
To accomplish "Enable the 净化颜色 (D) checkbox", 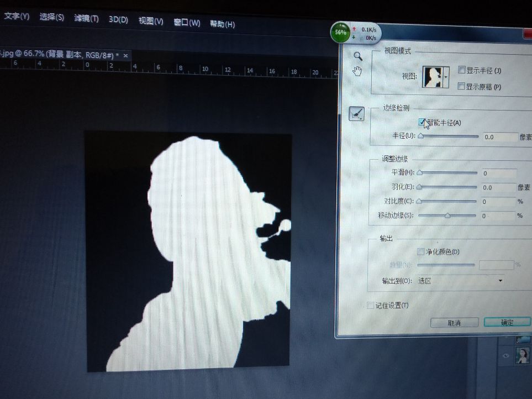I will tap(420, 251).
